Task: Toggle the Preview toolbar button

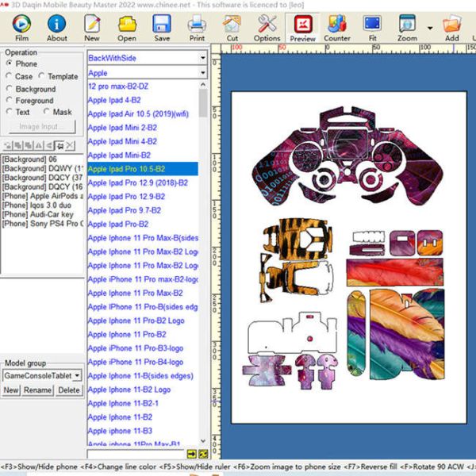Action: tap(302, 25)
